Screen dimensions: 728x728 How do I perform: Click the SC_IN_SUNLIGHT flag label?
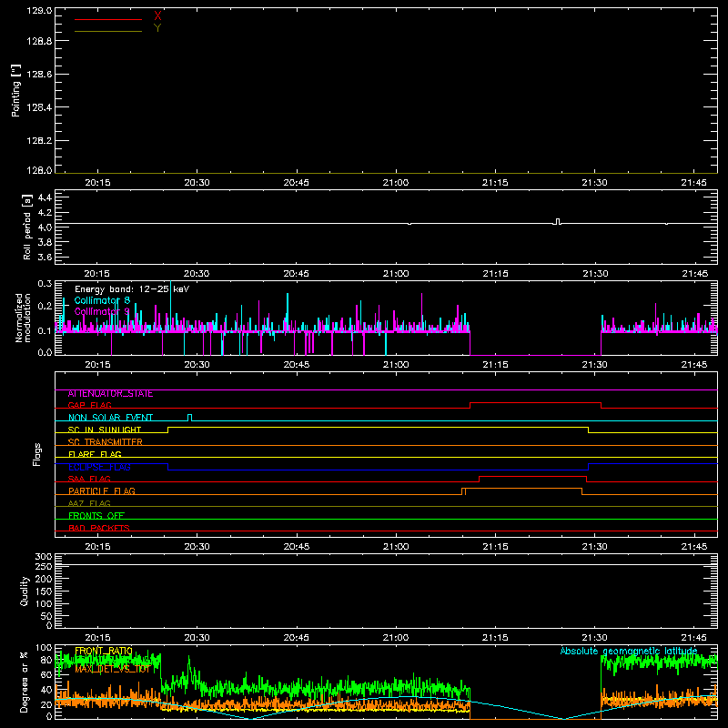[x=105, y=430]
